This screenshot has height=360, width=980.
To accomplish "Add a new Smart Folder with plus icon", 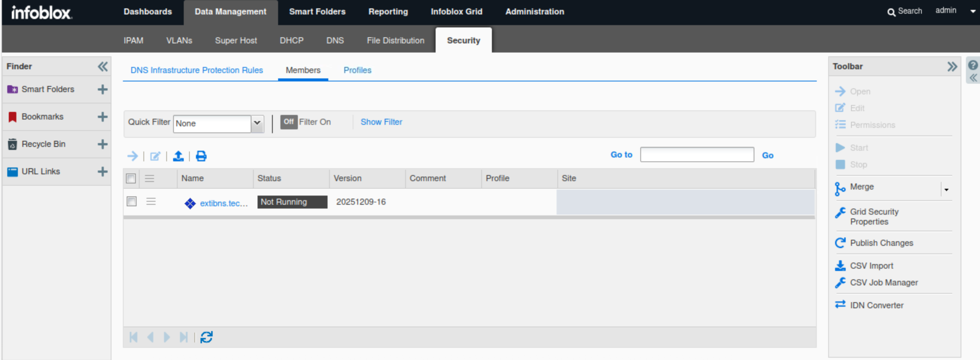I will pyautogui.click(x=102, y=89).
